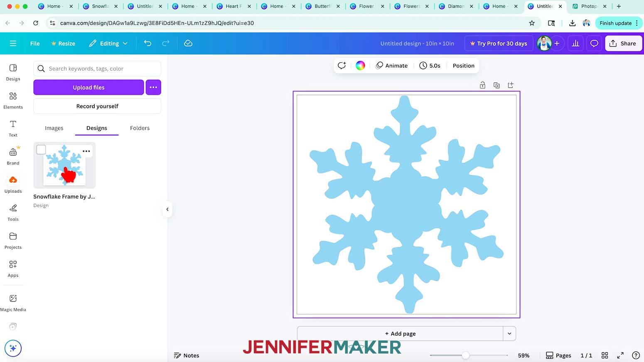Click the Record yourself button

[97, 106]
